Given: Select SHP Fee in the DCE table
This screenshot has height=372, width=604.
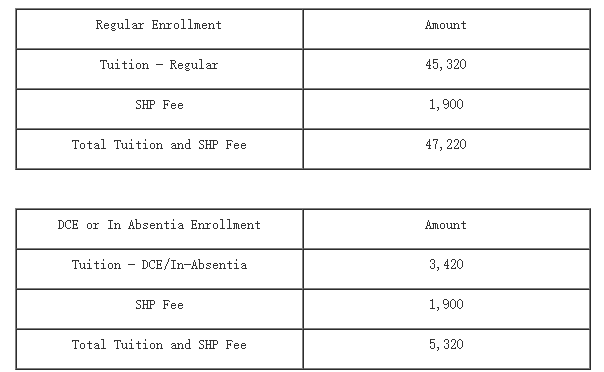Looking at the screenshot, I should 159,309.
